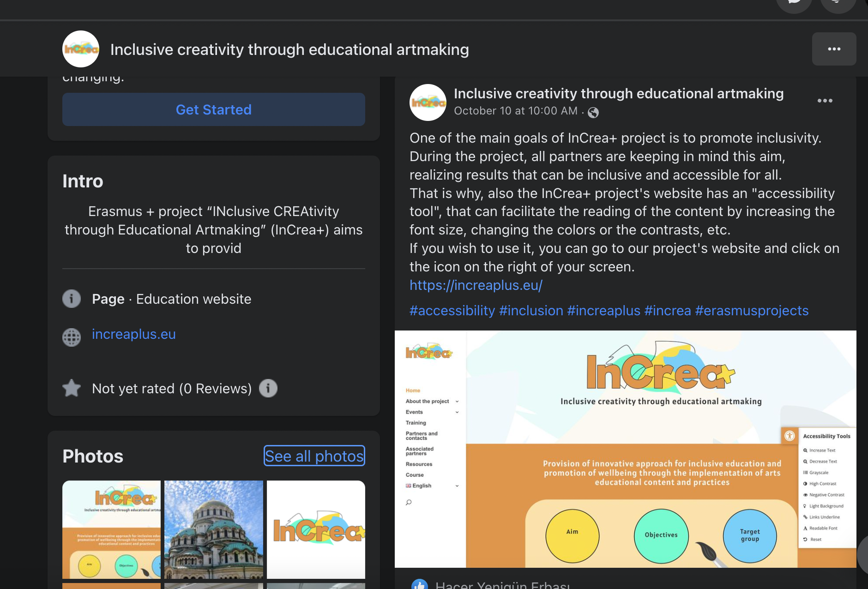Click the InCrea page logo in header
This screenshot has height=589, width=868.
tap(81, 49)
